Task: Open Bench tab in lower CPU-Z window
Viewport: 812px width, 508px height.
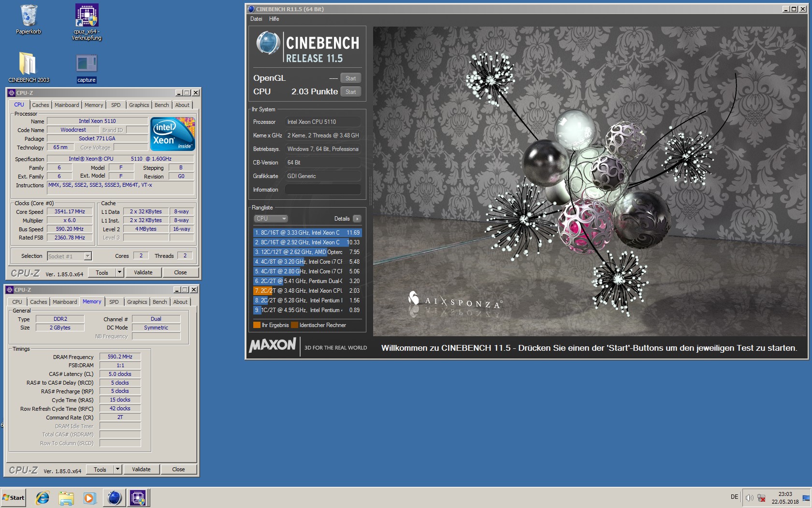Action: click(160, 302)
